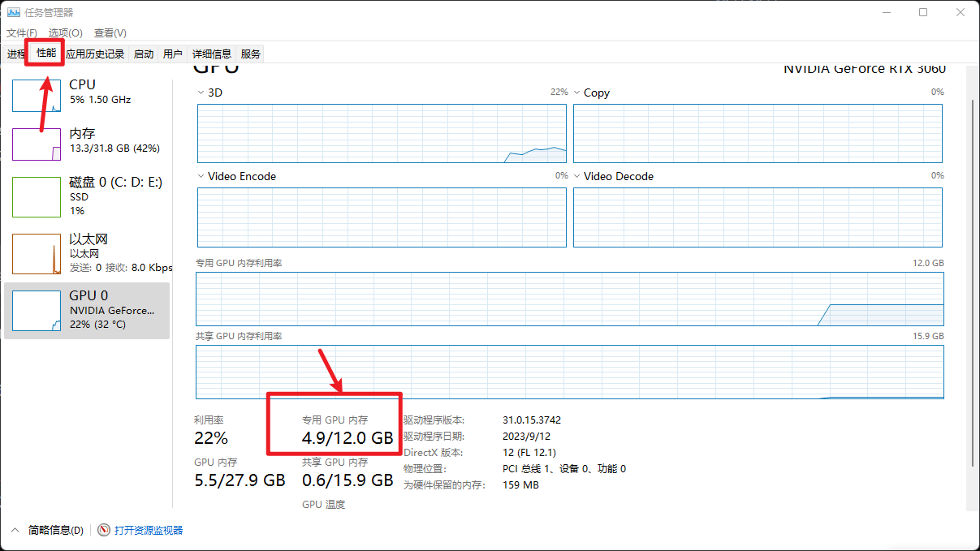Image resolution: width=980 pixels, height=551 pixels.
Task: Click the 12.0 GB graph maximum label
Action: pyautogui.click(x=928, y=264)
